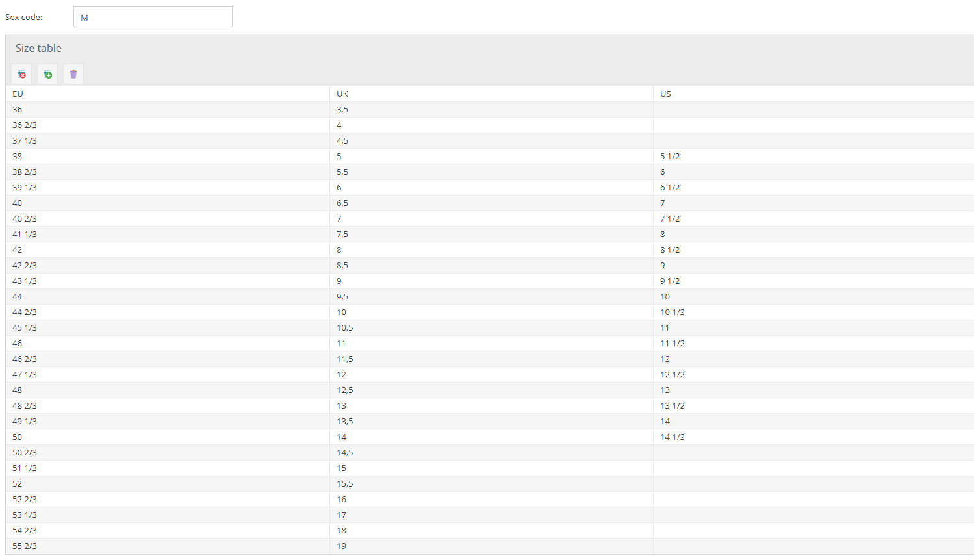Select UK cell '6,5'
This screenshot has height=560, width=974.
pos(491,203)
